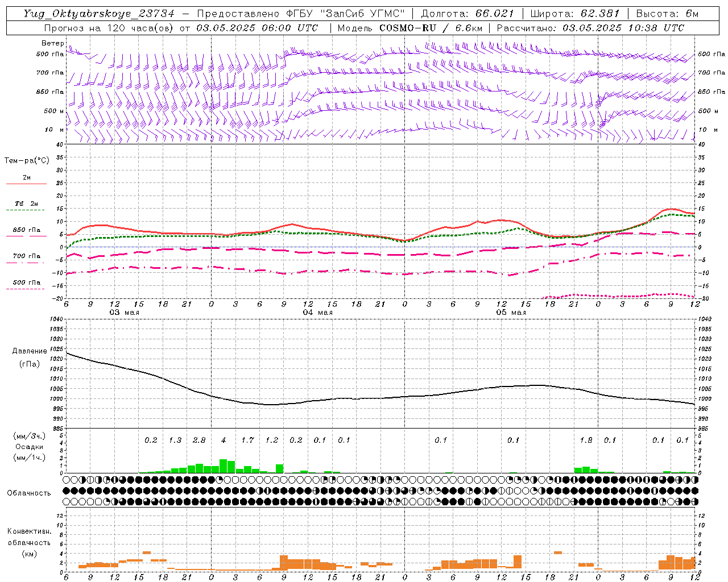Click the elevation label Высота: 6м

pos(667,14)
